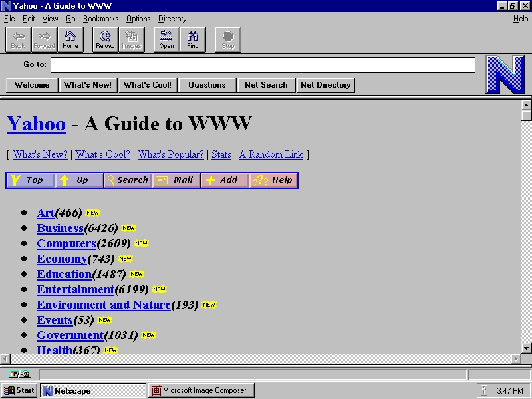Click the Net Search button

(x=266, y=85)
